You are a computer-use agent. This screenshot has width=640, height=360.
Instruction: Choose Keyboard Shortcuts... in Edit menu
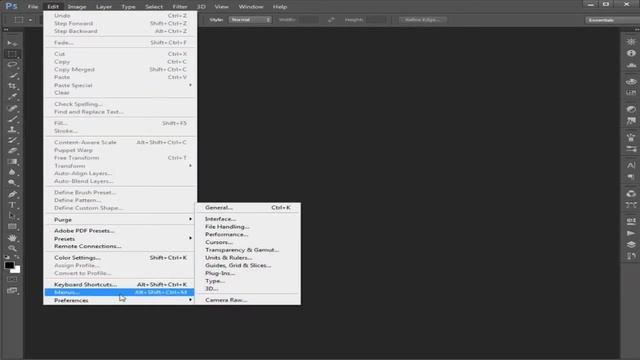(119, 284)
